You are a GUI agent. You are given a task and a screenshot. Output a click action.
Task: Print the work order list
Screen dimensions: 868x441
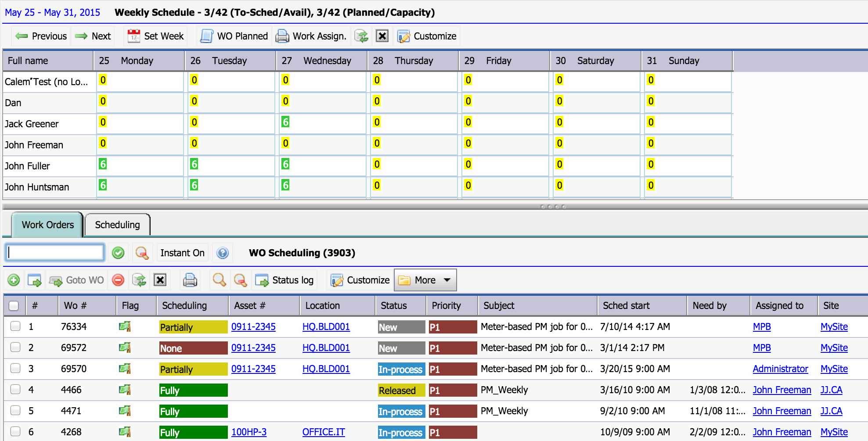coord(190,280)
